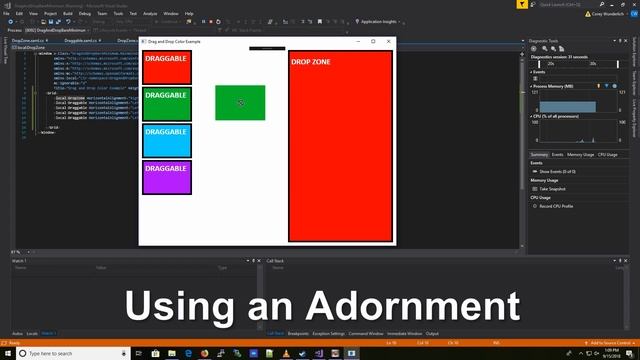Open the File menu
640x360 pixels.
[x=6, y=13]
